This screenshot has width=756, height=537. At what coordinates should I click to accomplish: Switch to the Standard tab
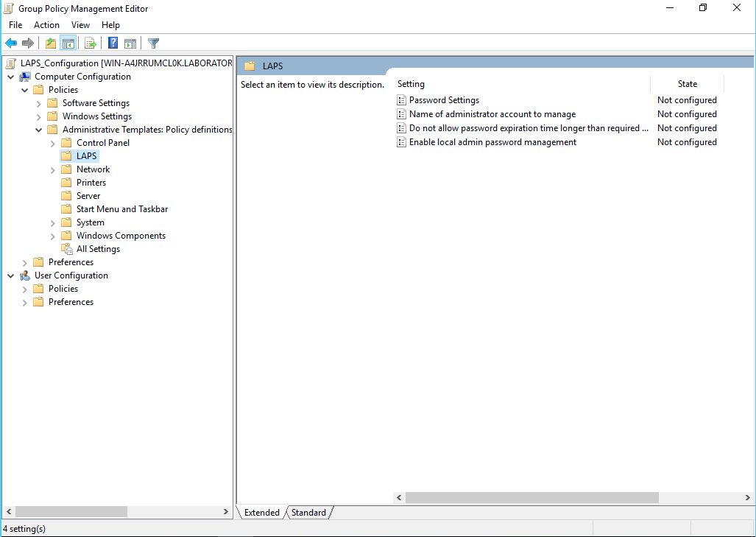tap(308, 513)
